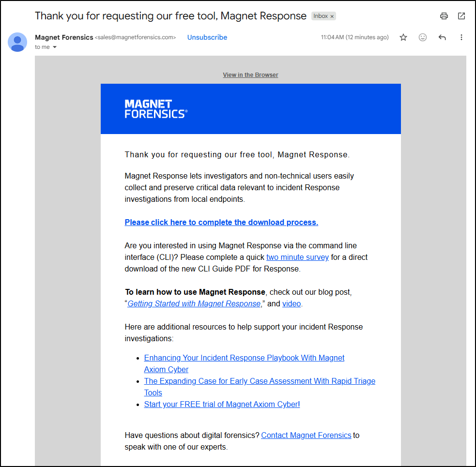
Task: Click the complete the download process link
Action: click(221, 223)
